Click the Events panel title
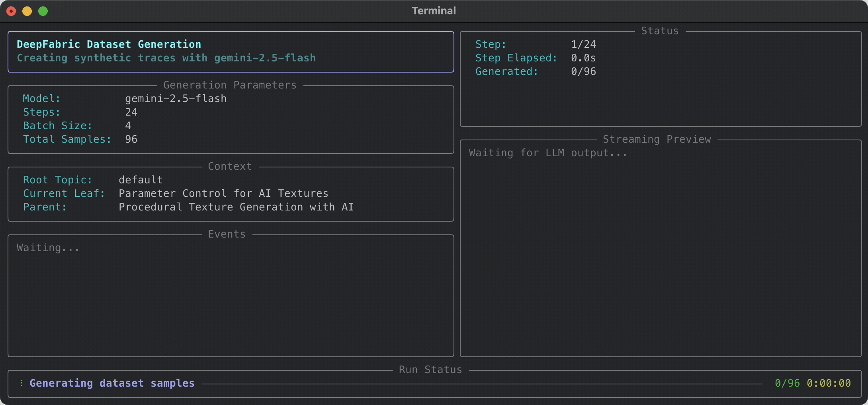Screen dimensions: 868x405 click(227, 234)
